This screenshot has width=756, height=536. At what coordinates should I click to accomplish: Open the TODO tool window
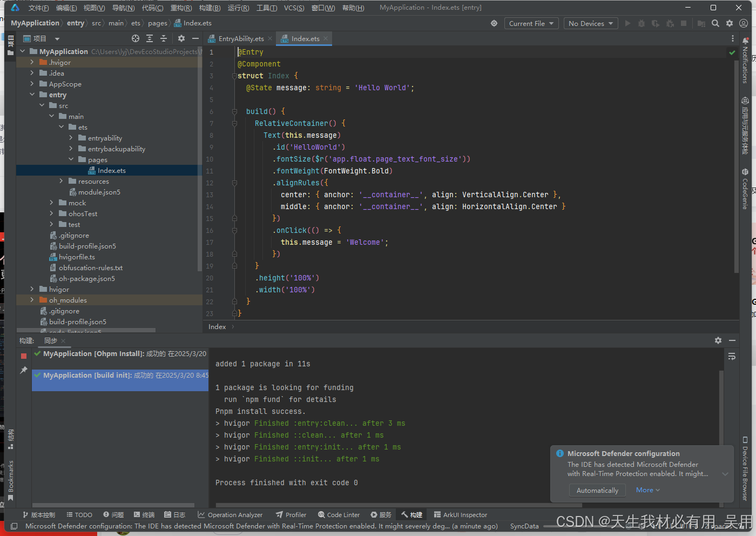(x=79, y=515)
